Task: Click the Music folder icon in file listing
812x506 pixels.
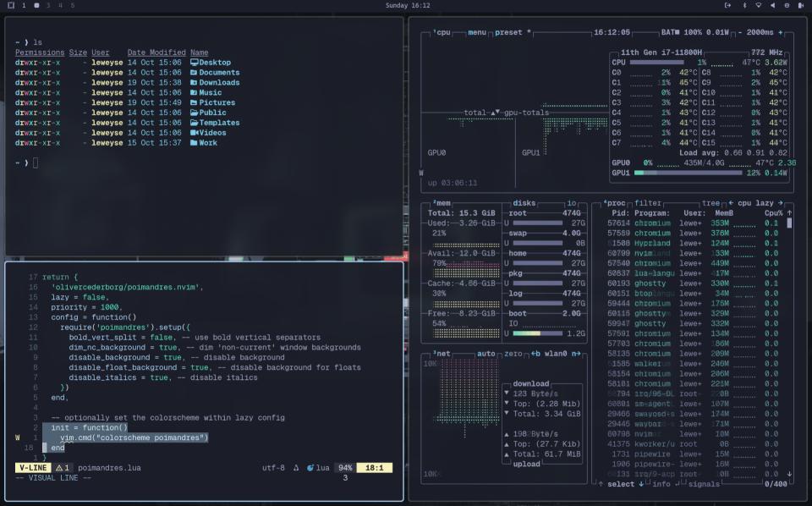Action: (196, 91)
